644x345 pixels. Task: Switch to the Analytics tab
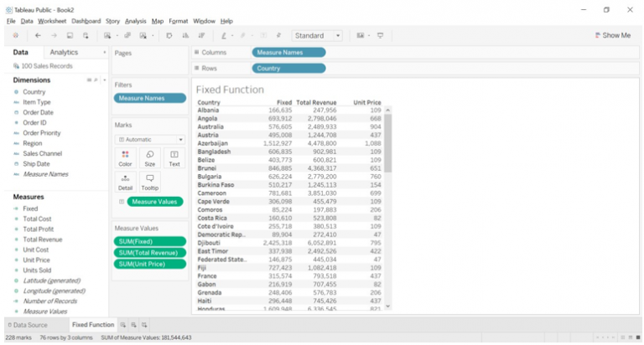64,52
